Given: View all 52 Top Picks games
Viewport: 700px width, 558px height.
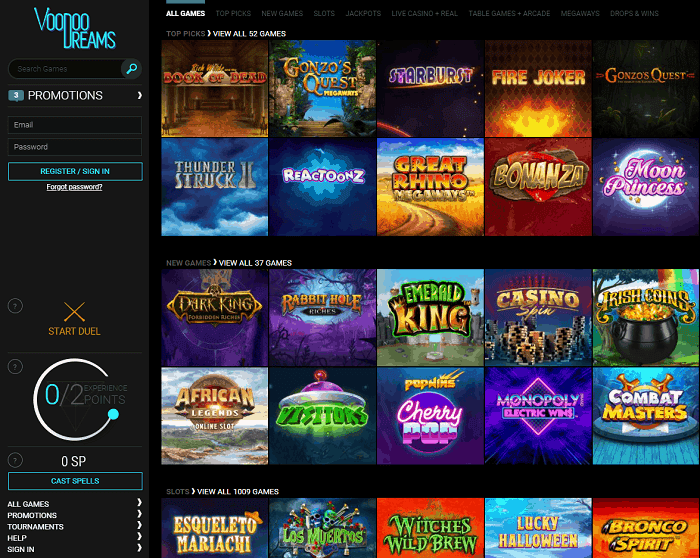Looking at the screenshot, I should [x=249, y=33].
